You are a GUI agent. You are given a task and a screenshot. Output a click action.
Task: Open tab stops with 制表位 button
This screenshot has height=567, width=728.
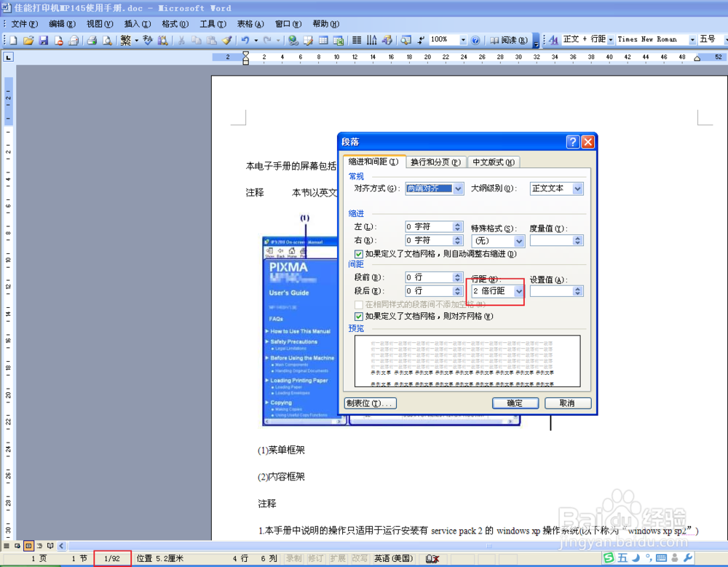point(370,403)
